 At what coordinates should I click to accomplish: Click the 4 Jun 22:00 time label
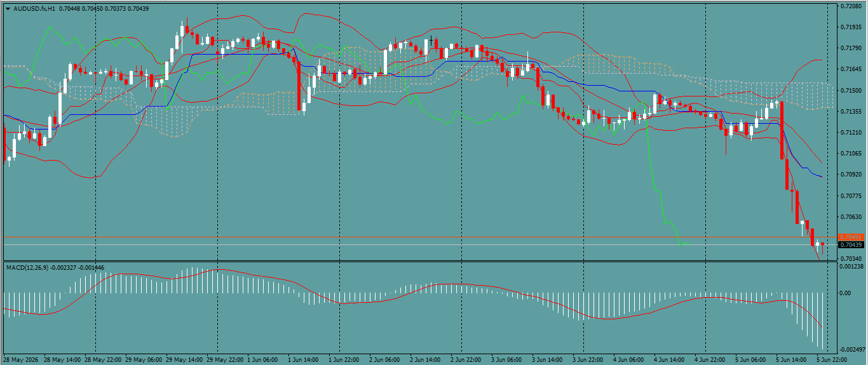point(710,359)
